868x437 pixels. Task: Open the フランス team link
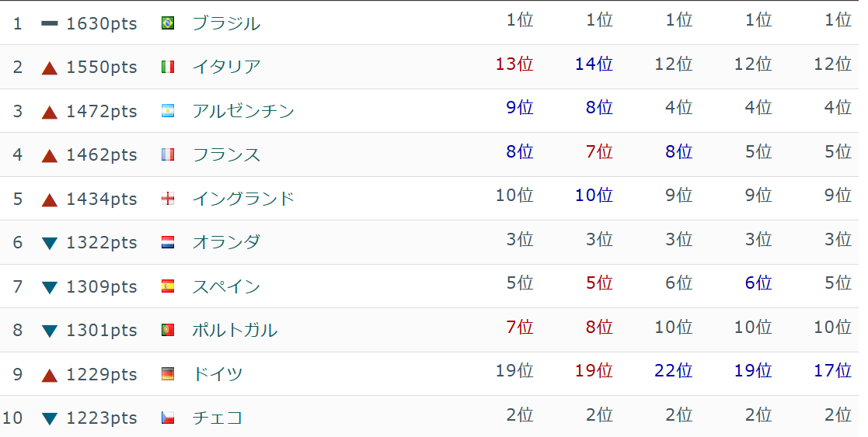[x=226, y=154]
